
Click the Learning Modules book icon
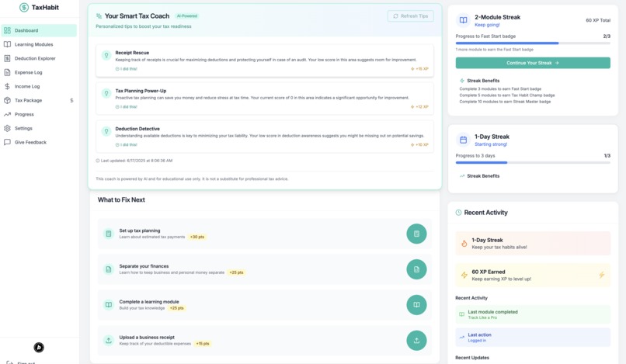(x=7, y=44)
